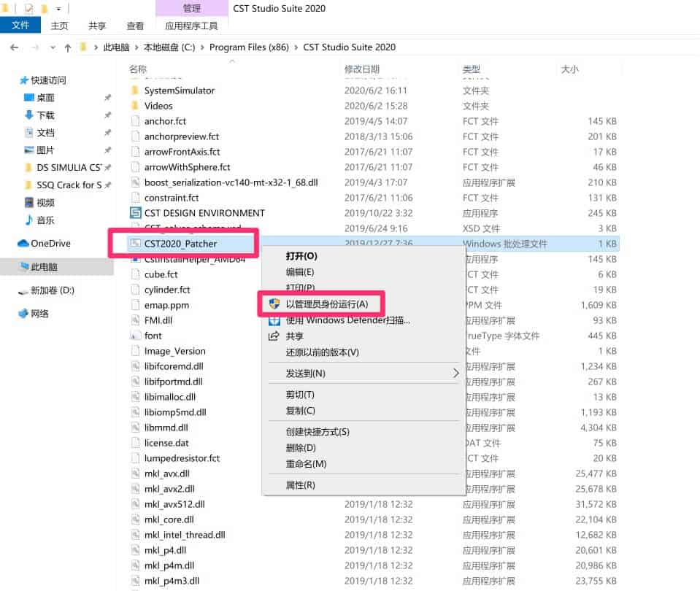
Task: Click the boost_serialization dll file icon
Action: point(135,182)
